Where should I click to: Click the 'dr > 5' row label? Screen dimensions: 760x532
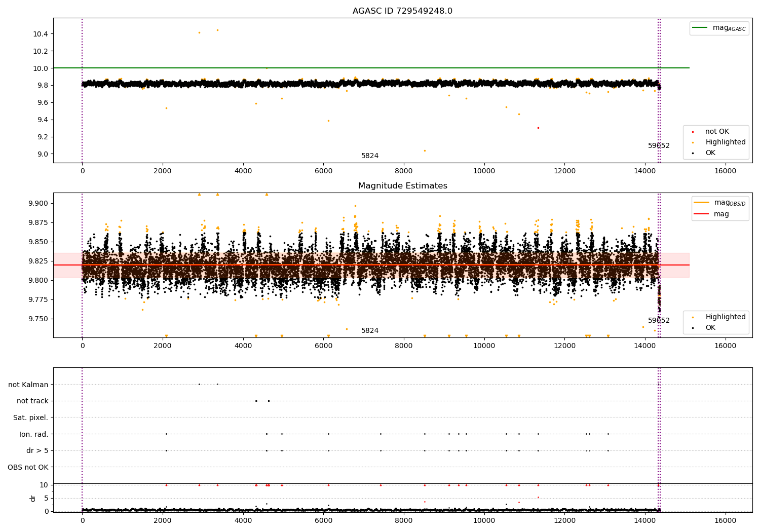37,451
